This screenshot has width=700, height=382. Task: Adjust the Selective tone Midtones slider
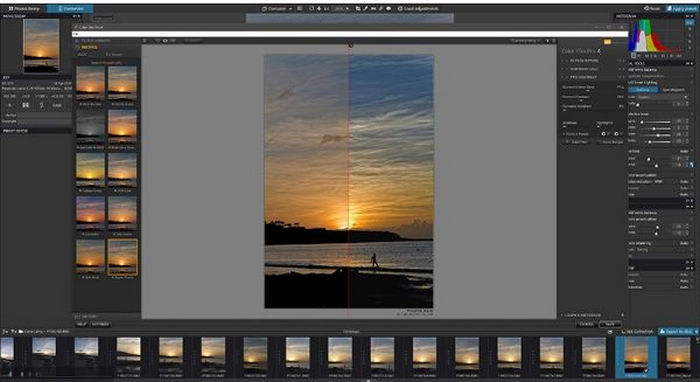click(656, 129)
